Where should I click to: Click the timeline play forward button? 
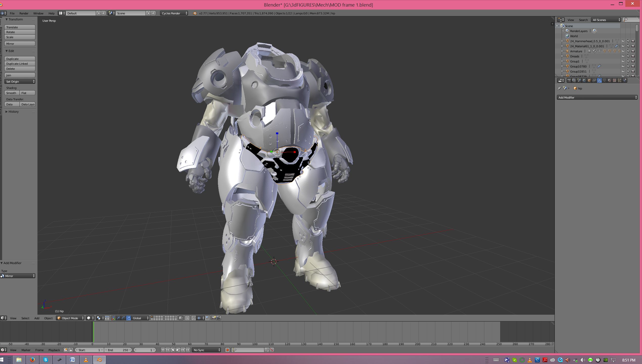pyautogui.click(x=178, y=350)
